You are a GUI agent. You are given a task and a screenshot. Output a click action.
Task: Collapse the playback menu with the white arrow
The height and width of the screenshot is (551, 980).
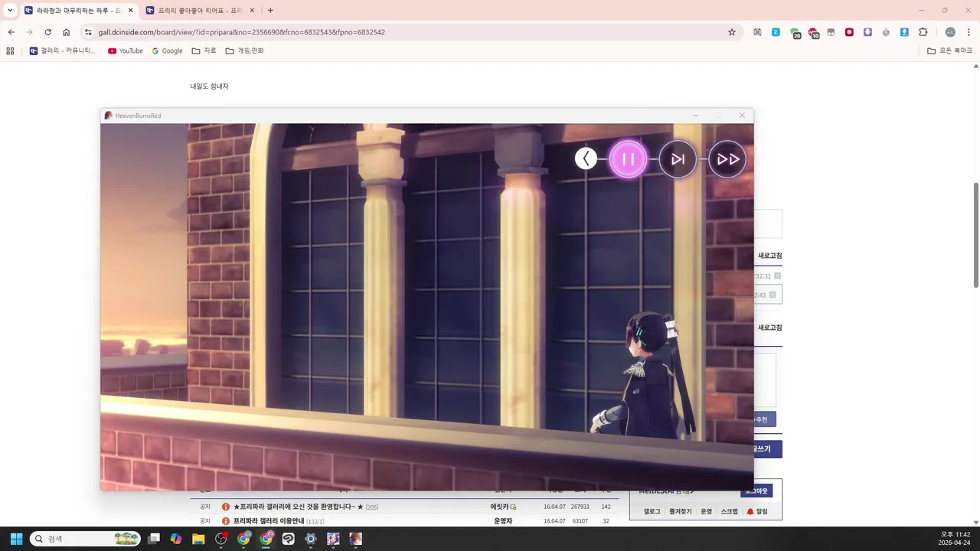click(x=586, y=159)
